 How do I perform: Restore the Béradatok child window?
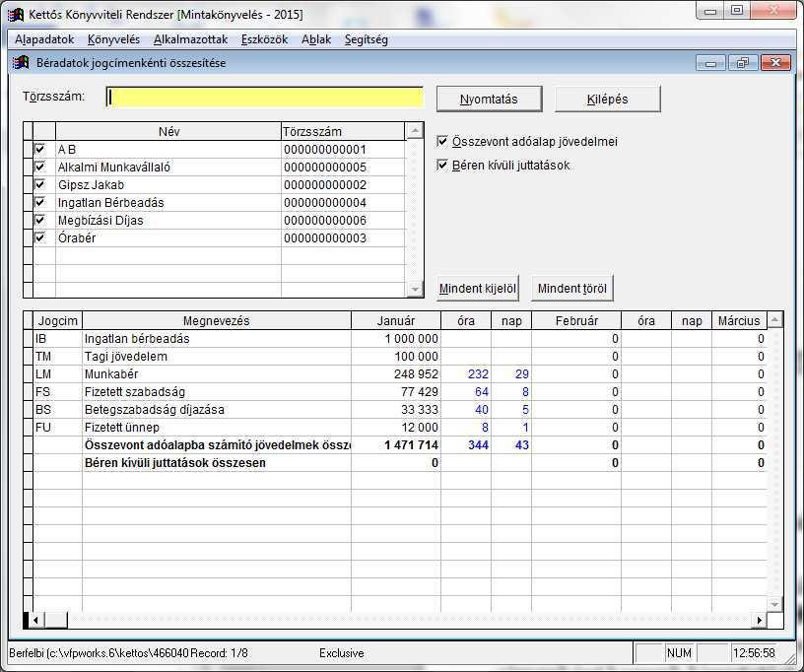click(x=742, y=63)
